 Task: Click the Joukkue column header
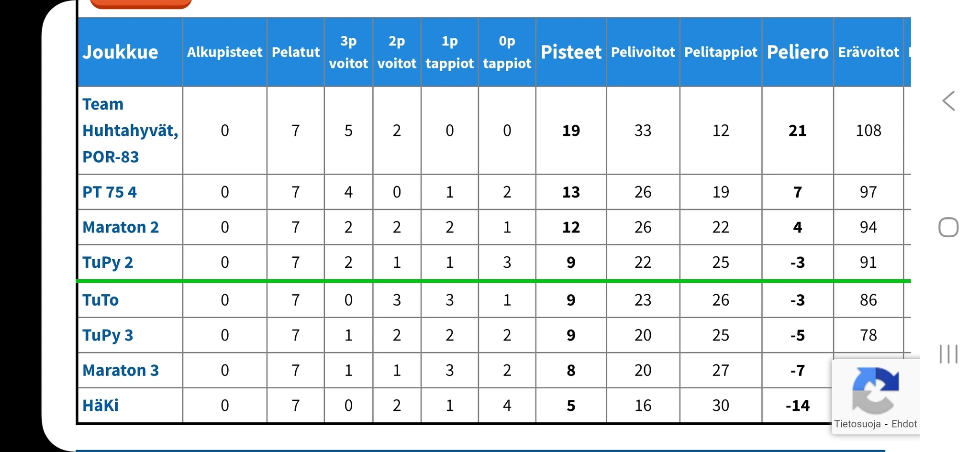pyautogui.click(x=120, y=52)
